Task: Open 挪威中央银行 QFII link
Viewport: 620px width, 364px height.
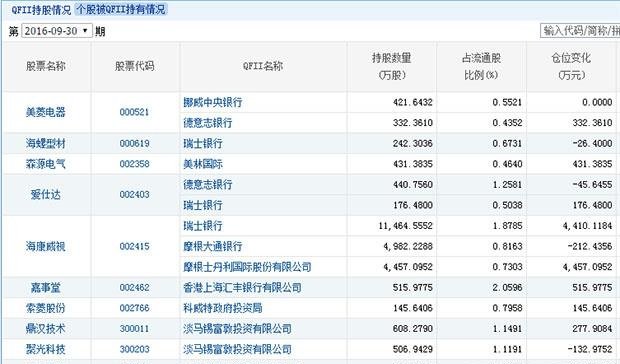Action: click(213, 102)
